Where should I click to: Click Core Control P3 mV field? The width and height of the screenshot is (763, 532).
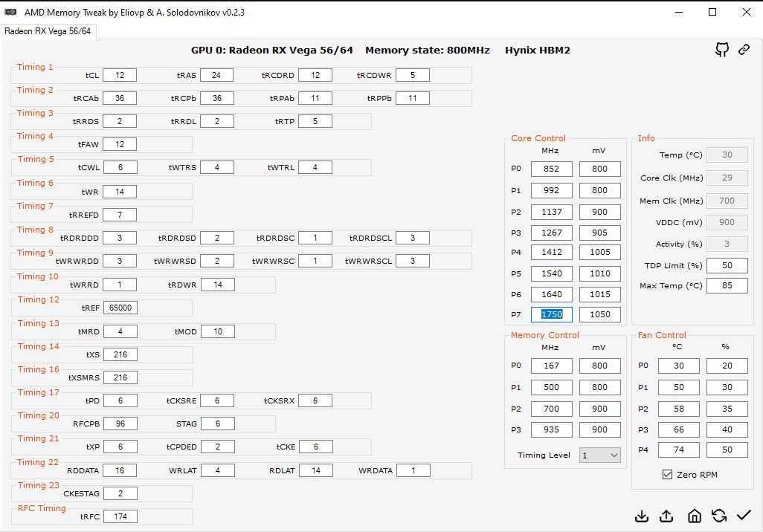(x=600, y=233)
